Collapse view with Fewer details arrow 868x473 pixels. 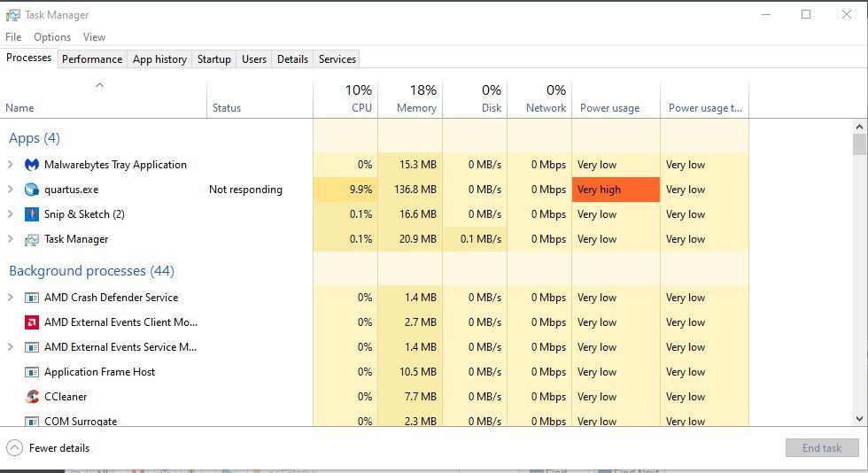(x=14, y=448)
